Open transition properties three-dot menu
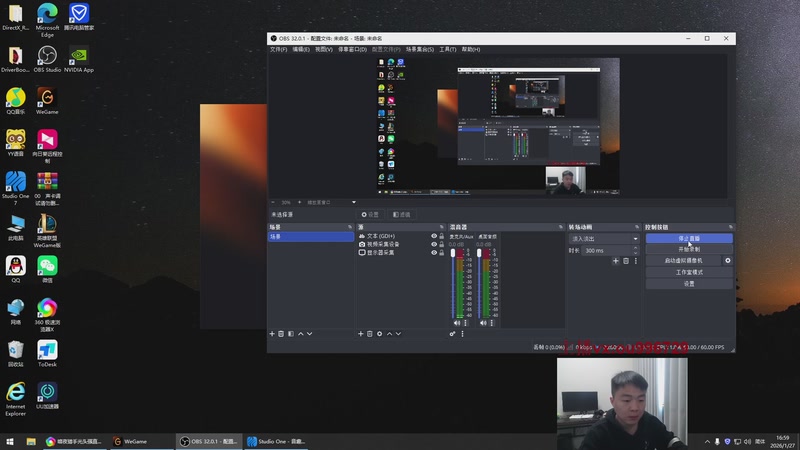Viewport: 800px width, 450px height. tap(636, 261)
